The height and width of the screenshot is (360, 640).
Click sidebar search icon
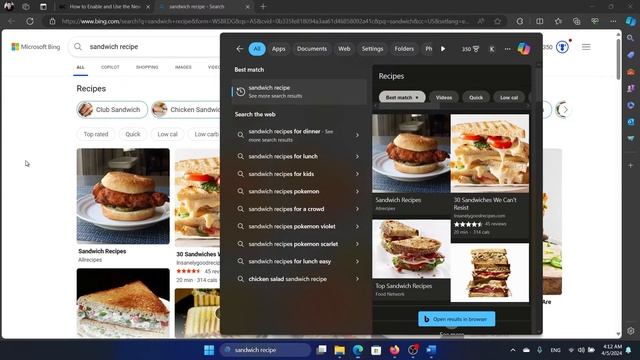tap(631, 38)
